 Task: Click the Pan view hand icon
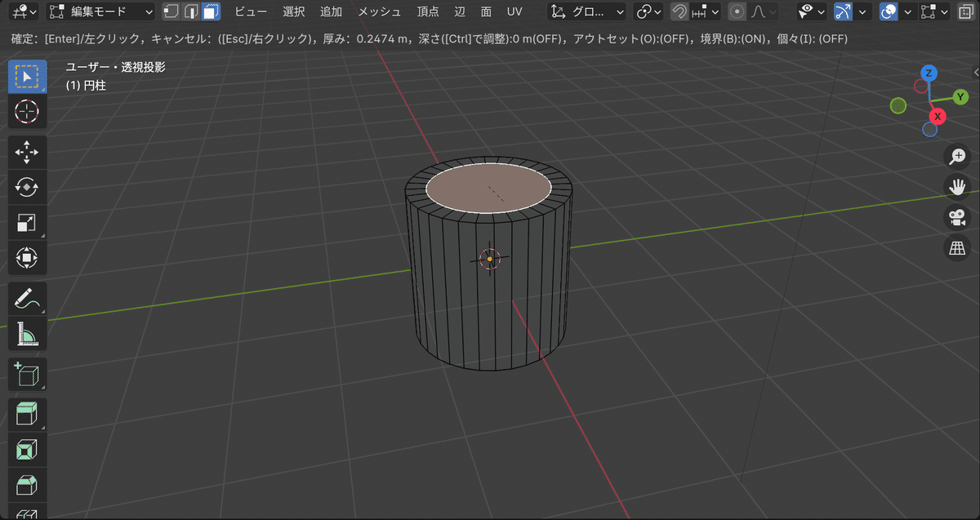tap(956, 186)
